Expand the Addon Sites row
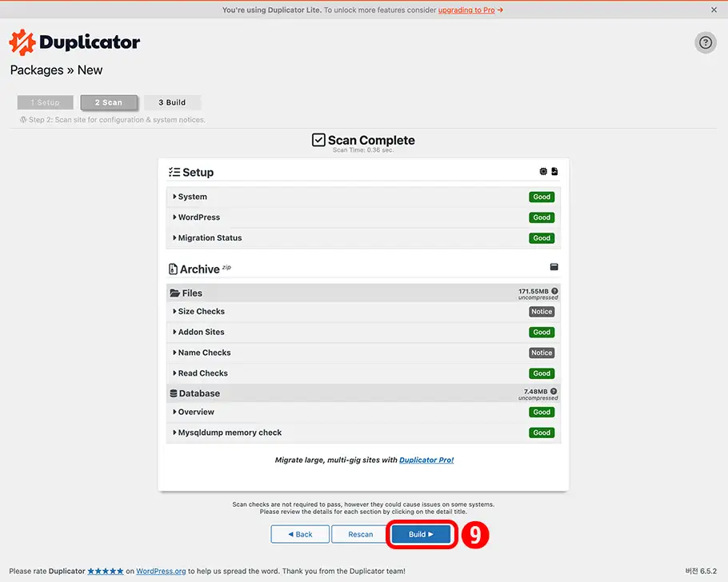This screenshot has height=582, width=728. (x=363, y=333)
